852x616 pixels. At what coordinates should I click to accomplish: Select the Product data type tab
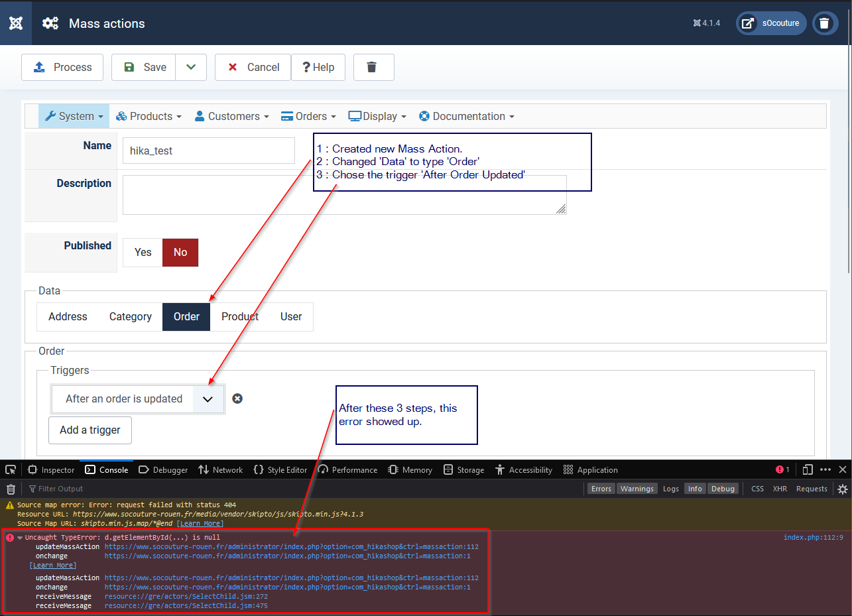[240, 317]
